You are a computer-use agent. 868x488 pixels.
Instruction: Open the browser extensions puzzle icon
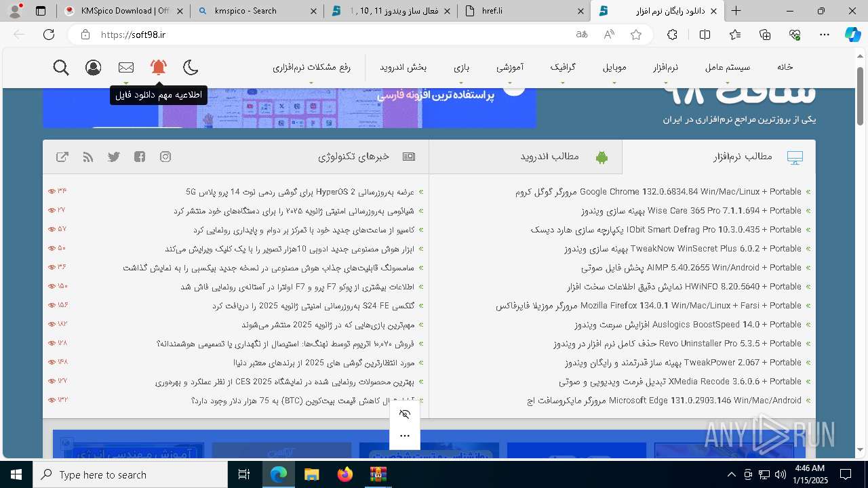(672, 35)
